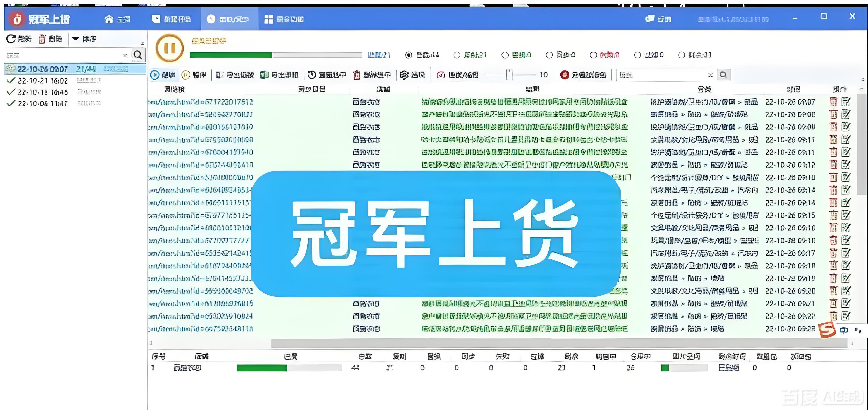Open the sort dropdown in the left sidebar
This screenshot has width=868, height=410.
point(76,38)
